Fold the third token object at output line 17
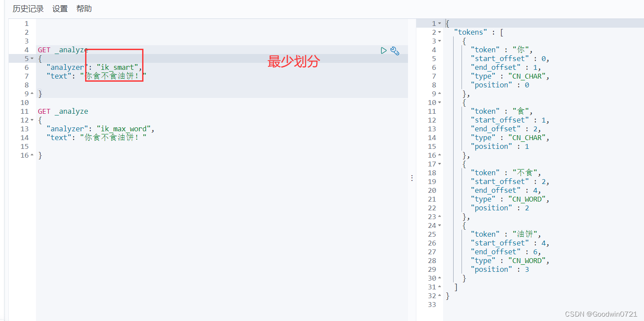 (x=440, y=164)
